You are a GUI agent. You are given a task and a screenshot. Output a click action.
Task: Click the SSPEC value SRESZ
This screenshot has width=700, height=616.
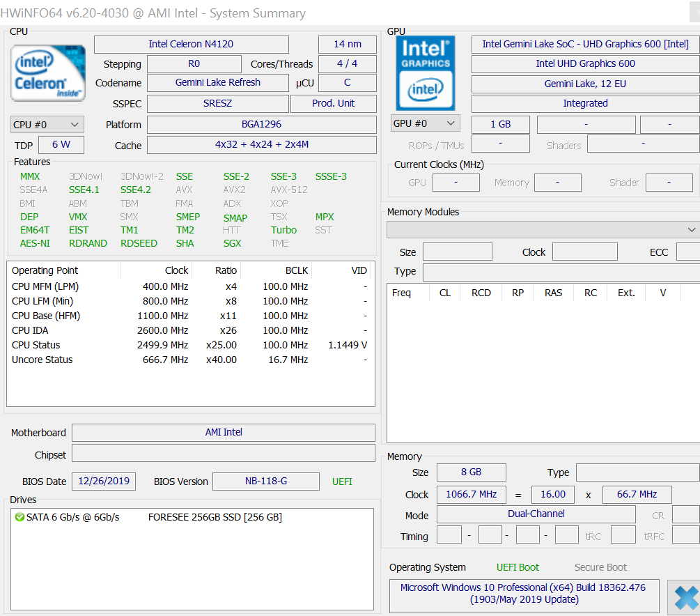(x=218, y=104)
